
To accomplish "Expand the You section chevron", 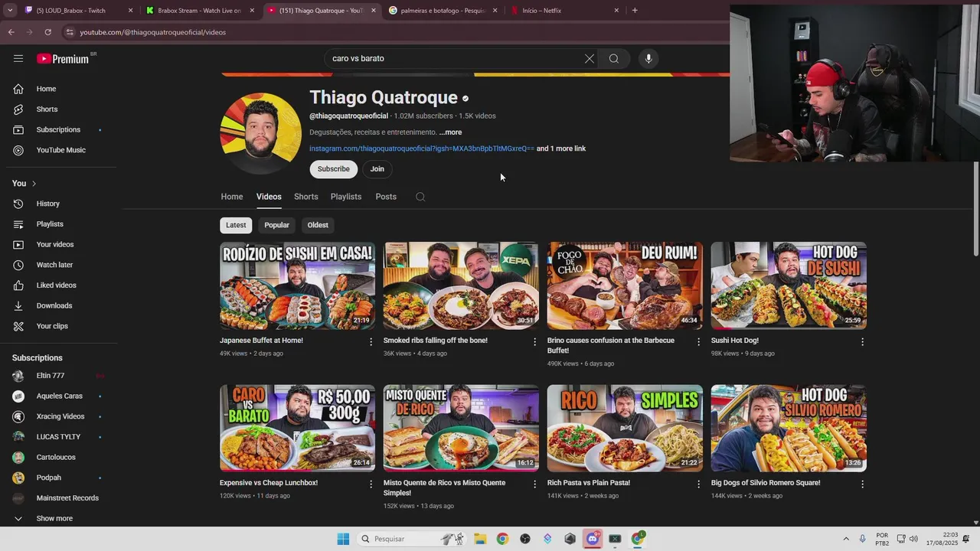I will (x=34, y=184).
